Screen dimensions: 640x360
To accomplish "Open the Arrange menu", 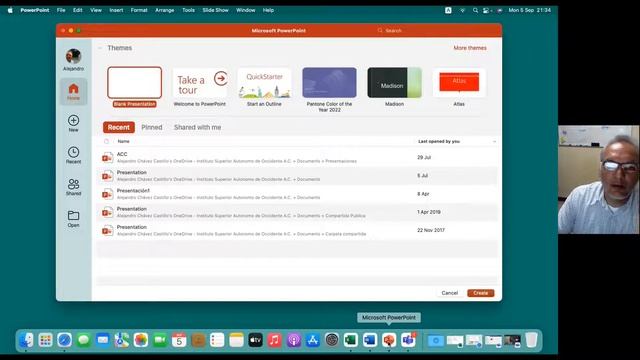I will pos(165,10).
